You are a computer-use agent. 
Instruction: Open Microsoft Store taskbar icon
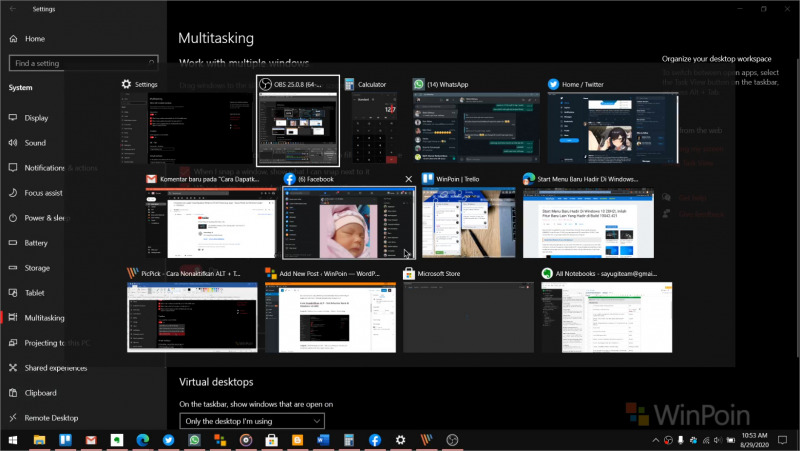click(271, 440)
